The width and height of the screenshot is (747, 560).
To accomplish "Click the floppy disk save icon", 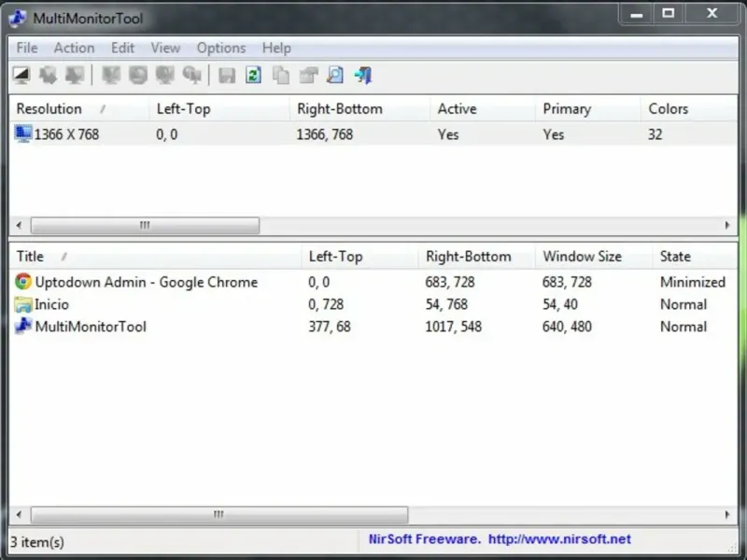I will [227, 76].
